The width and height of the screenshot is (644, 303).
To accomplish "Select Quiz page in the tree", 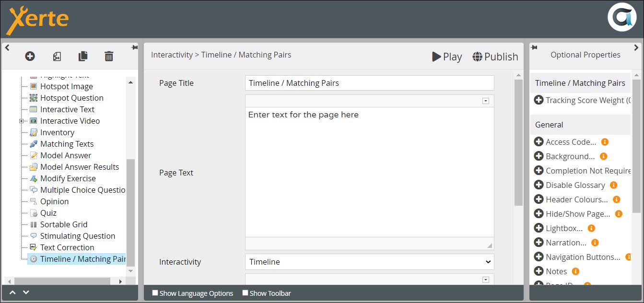I will [x=48, y=213].
